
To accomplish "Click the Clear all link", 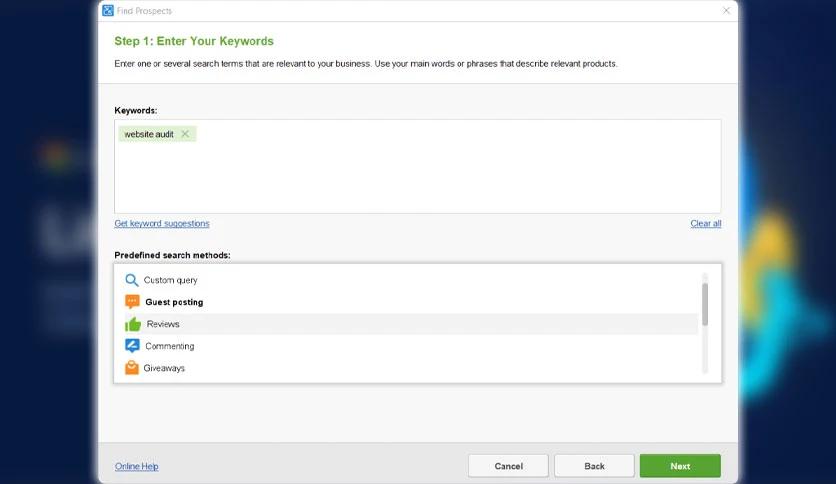I will click(x=705, y=223).
